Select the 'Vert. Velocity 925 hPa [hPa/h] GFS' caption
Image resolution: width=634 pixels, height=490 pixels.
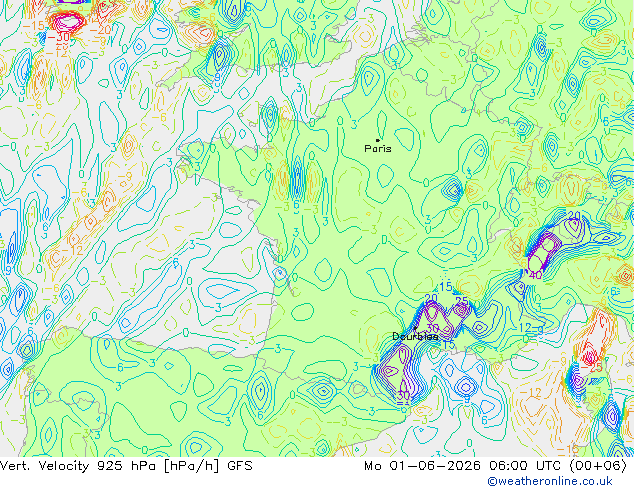(x=126, y=466)
